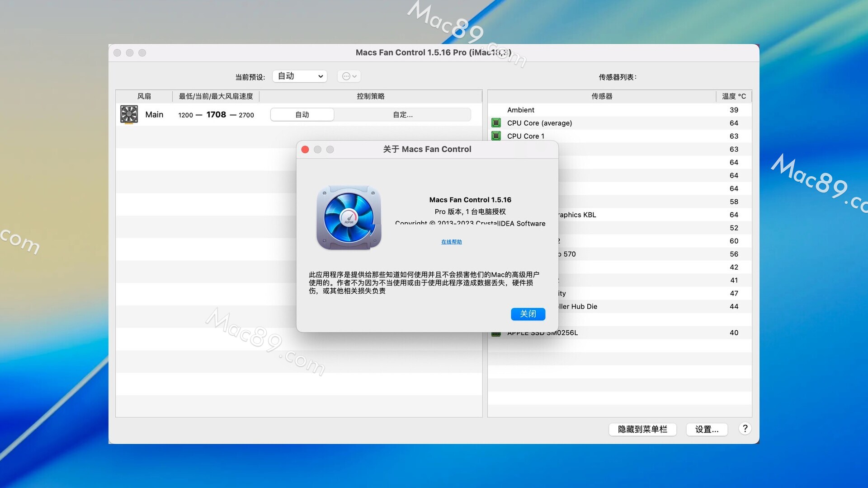Click the Macs Fan Control app logo
This screenshot has height=488, width=868.
[x=349, y=218]
